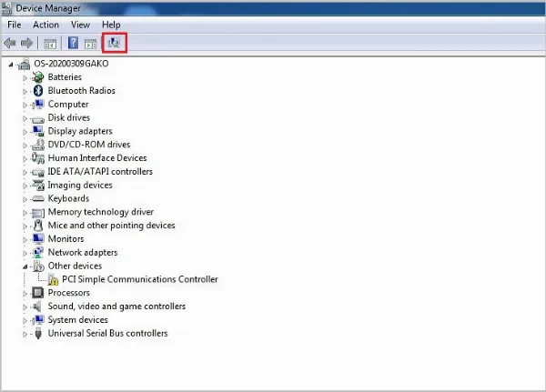The width and height of the screenshot is (546, 392).
Task: Toggle the Show/Hide Console Tree icon
Action: 50,43
